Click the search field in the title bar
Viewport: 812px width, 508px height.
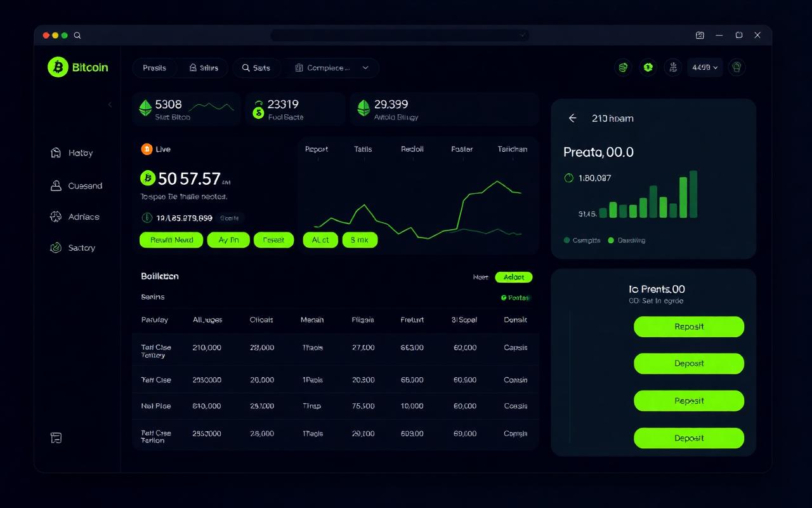[x=400, y=35]
